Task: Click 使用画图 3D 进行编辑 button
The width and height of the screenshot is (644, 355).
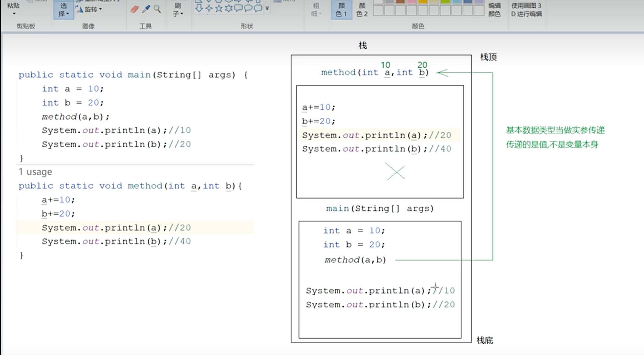Action: coord(526,9)
